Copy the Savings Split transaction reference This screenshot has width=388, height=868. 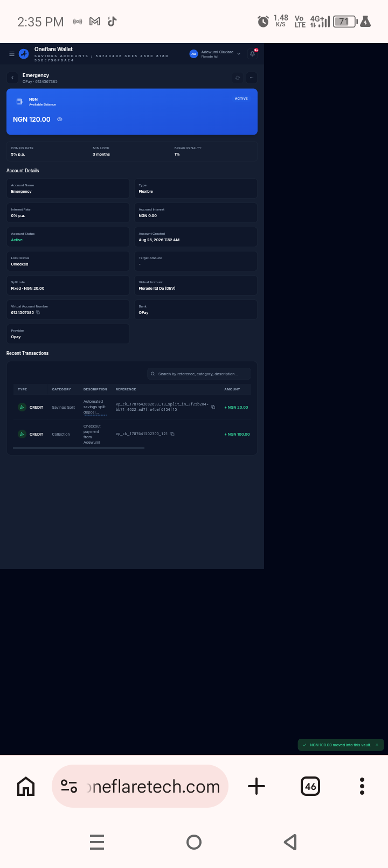[213, 407]
